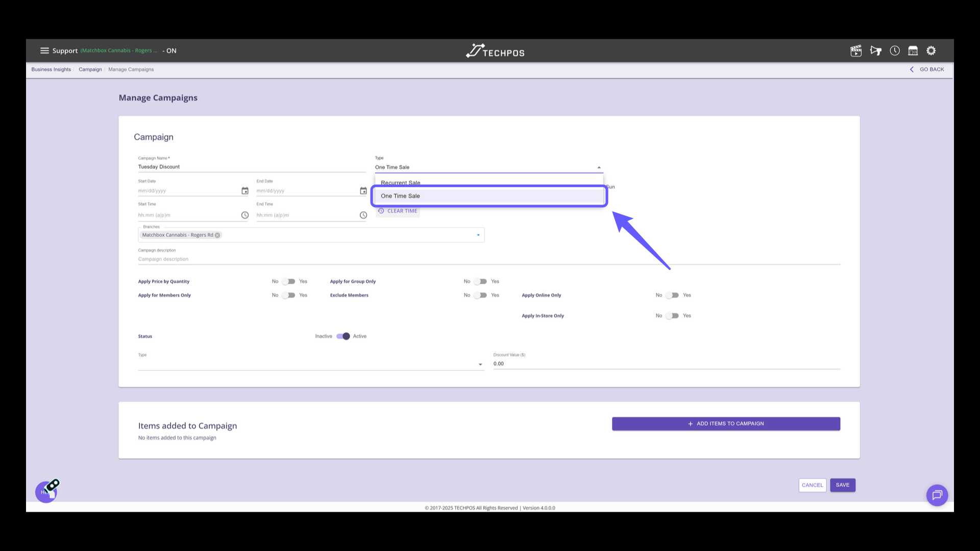The height and width of the screenshot is (551, 980).
Task: Open the chat bubble widget
Action: coord(937,495)
